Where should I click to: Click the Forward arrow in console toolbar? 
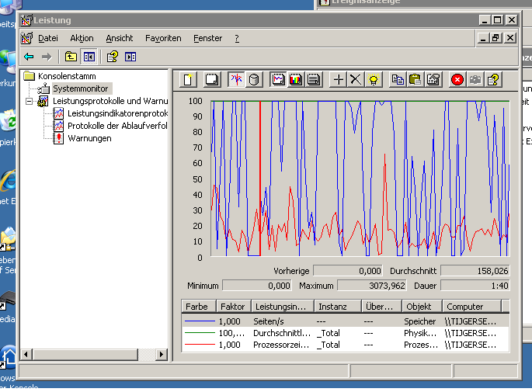(47, 57)
